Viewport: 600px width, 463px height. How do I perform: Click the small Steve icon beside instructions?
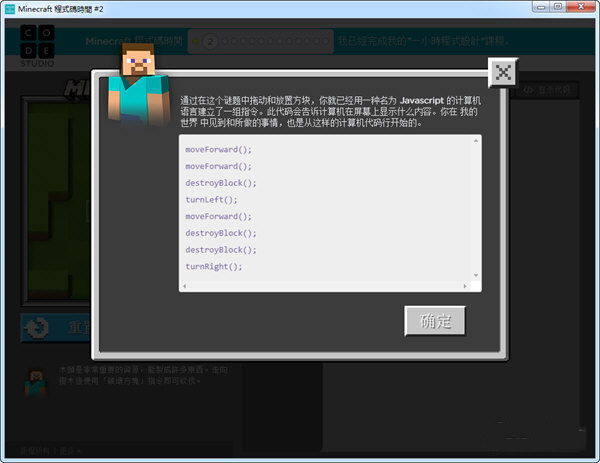(x=37, y=382)
